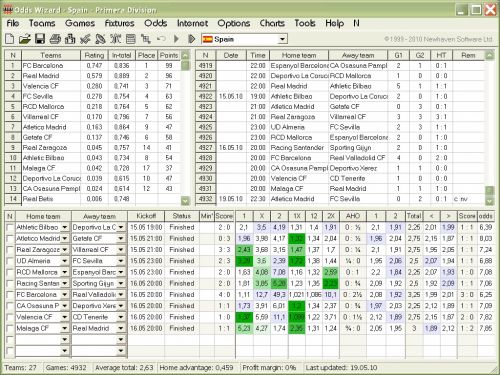Click the games table scroll down arrow

(489, 201)
